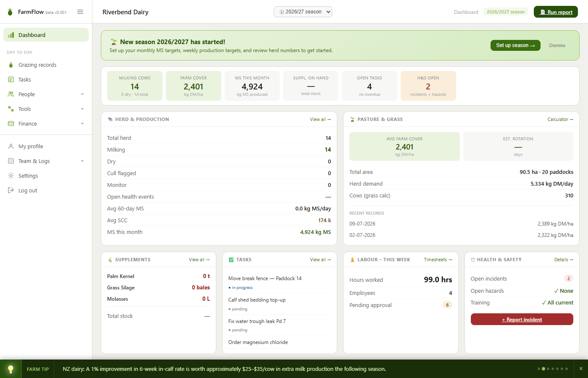Click the Open Tasks stat card
Image resolution: width=588 pixels, height=378 pixels.
[370, 86]
